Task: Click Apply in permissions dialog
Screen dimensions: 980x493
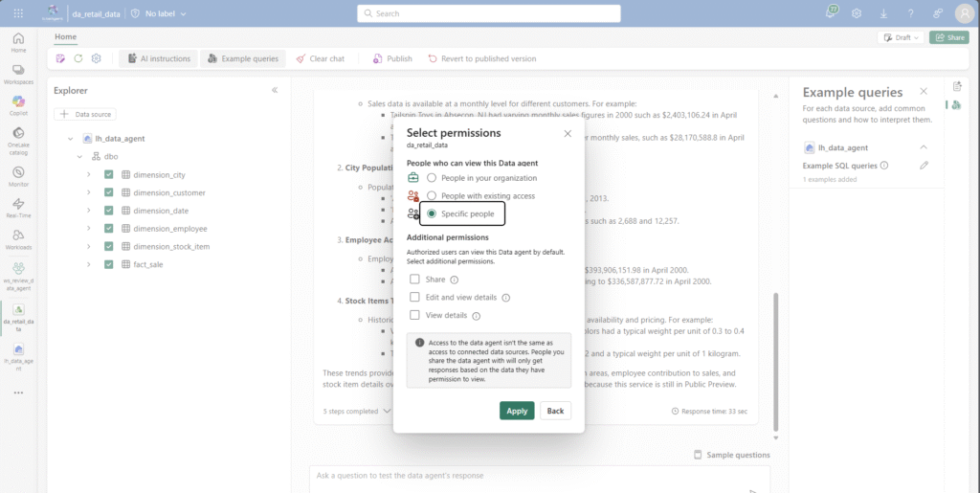Action: (x=517, y=411)
